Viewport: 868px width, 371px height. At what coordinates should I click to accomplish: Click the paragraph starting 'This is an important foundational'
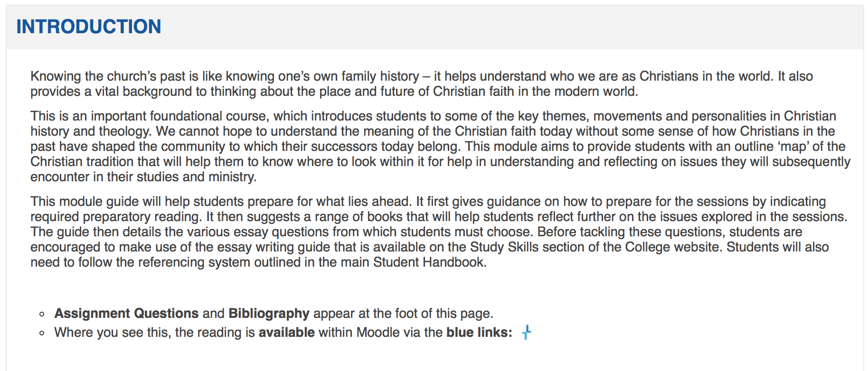440,146
